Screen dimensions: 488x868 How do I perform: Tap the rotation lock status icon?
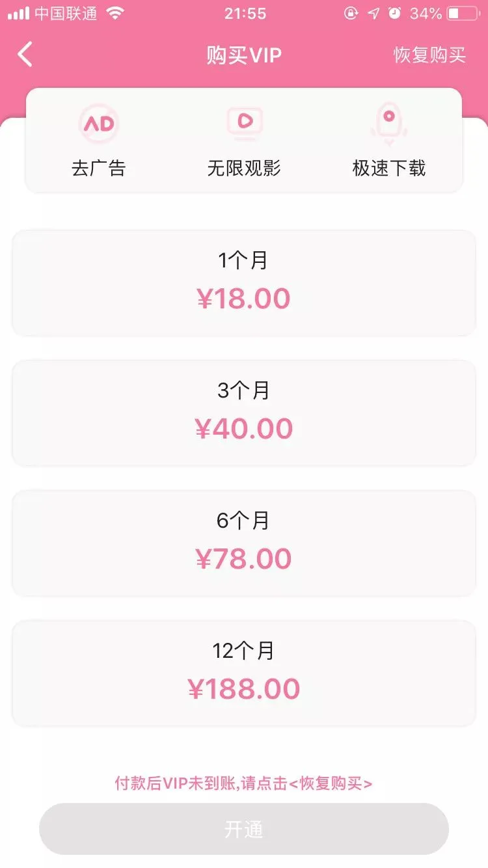(351, 14)
